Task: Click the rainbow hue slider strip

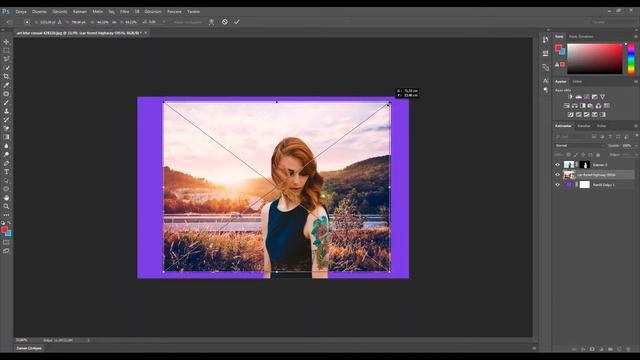Action: pyautogui.click(x=631, y=58)
